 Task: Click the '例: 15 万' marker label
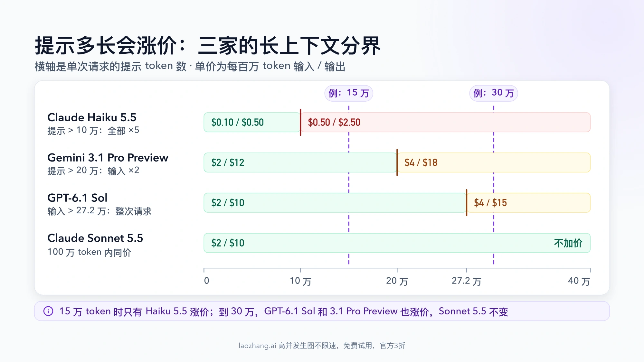pos(349,93)
